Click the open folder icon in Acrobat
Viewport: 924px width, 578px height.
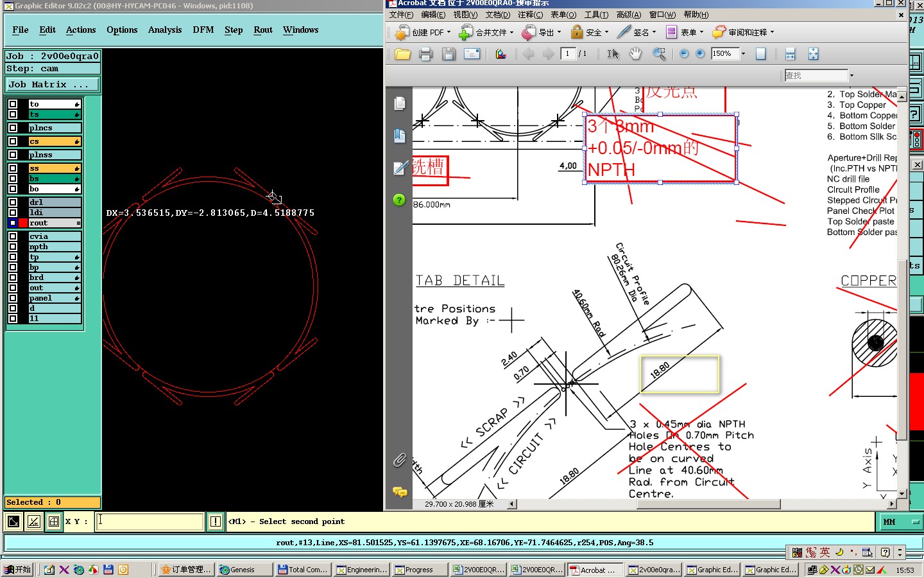coord(402,55)
